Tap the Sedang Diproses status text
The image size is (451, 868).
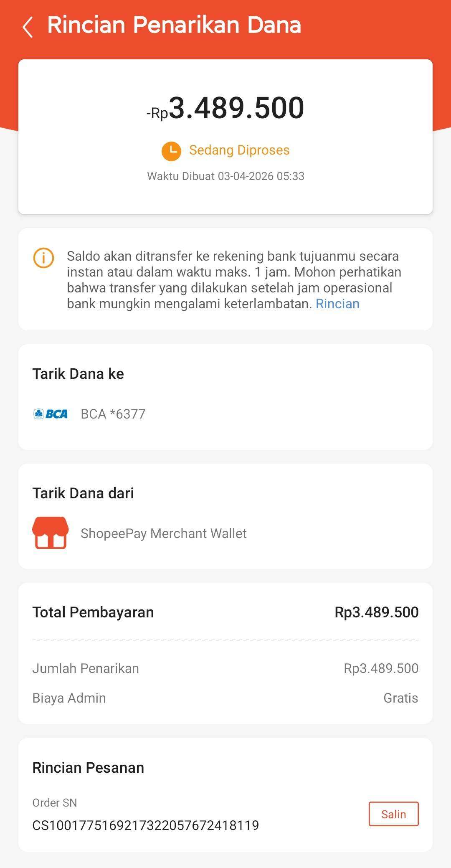coord(239,150)
